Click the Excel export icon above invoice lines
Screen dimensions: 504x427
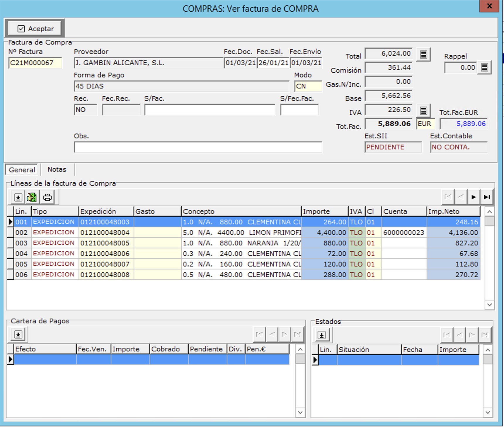point(32,197)
